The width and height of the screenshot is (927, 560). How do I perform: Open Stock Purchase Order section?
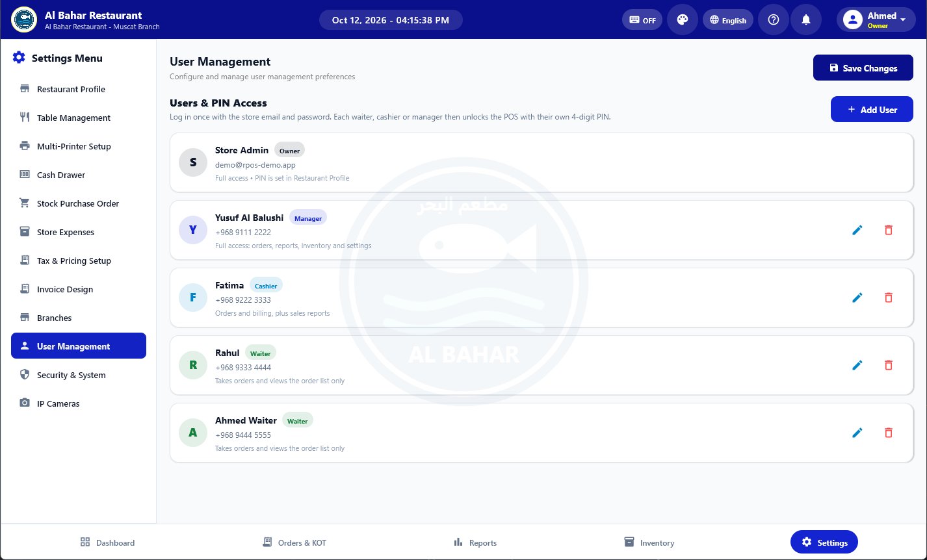79,203
